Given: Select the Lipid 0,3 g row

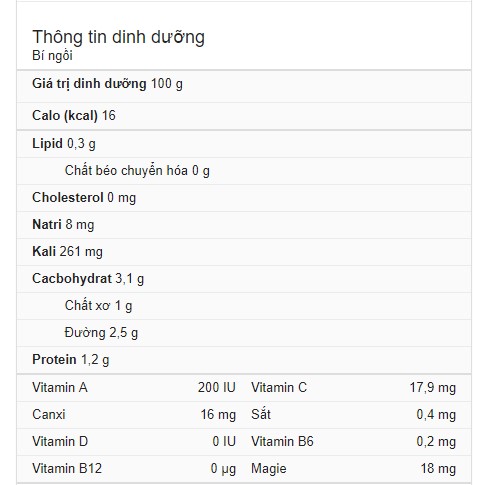Looking at the screenshot, I should tap(244, 144).
